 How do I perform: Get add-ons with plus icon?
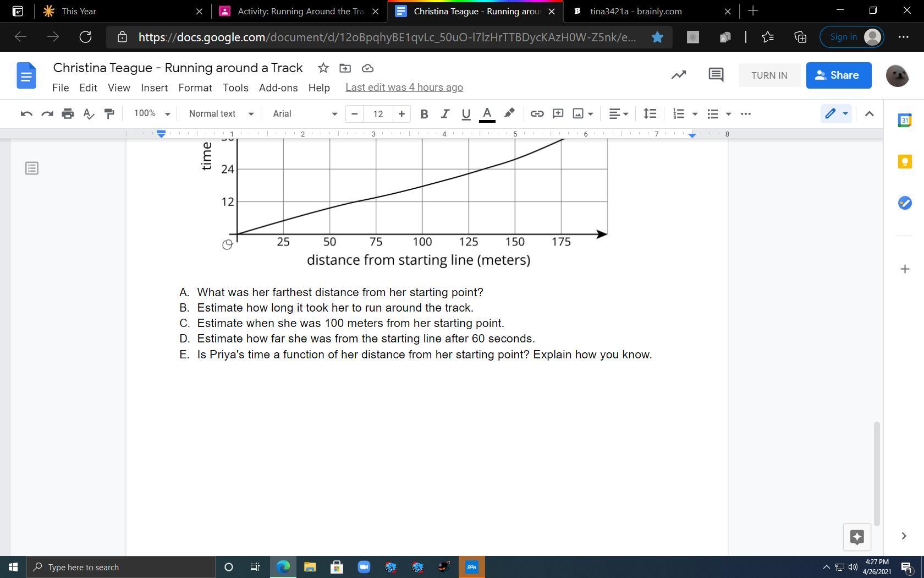click(905, 269)
